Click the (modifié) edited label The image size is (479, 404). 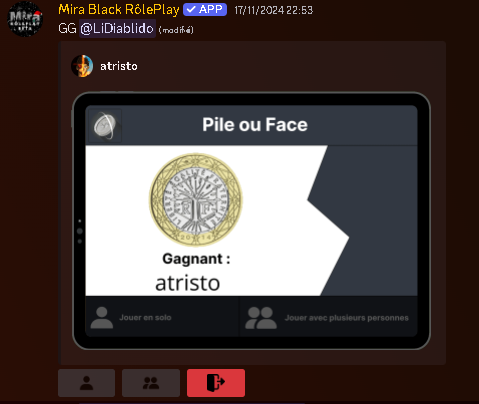(176, 30)
